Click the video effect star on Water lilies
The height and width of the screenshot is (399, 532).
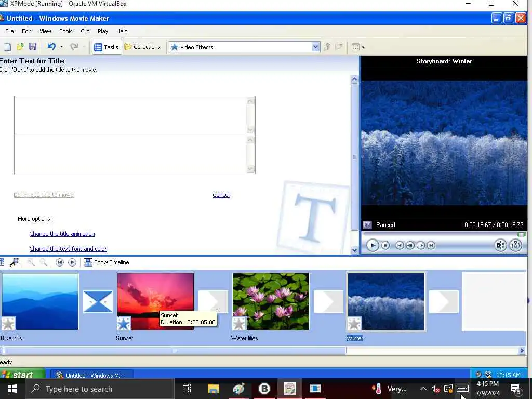point(239,323)
